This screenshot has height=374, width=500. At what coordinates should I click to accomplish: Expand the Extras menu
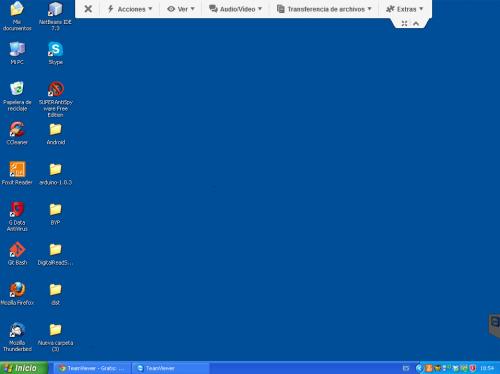404,9
